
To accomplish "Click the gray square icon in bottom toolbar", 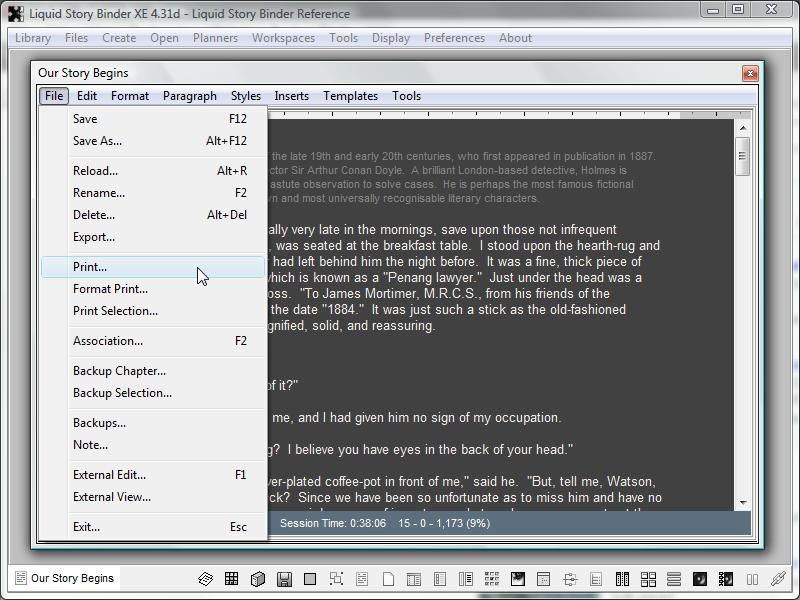I will 310,579.
